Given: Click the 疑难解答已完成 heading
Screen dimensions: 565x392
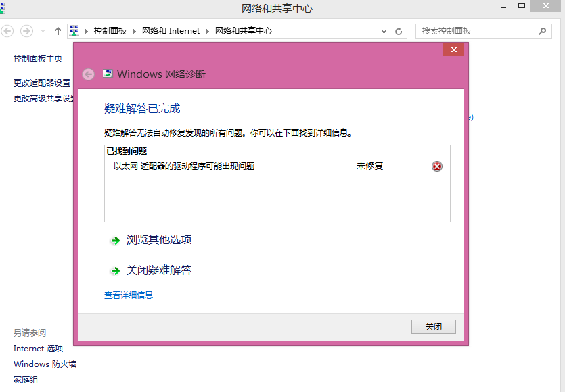Looking at the screenshot, I should (x=142, y=108).
